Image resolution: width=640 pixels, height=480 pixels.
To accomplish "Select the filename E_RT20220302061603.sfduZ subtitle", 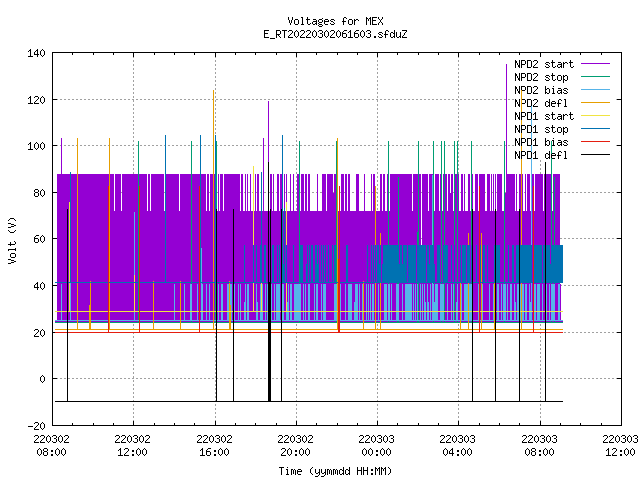I will [x=335, y=34].
